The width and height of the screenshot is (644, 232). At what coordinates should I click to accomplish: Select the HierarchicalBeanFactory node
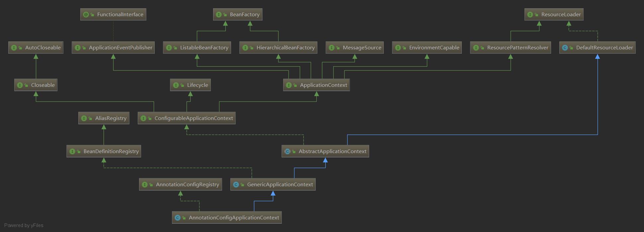(x=278, y=48)
